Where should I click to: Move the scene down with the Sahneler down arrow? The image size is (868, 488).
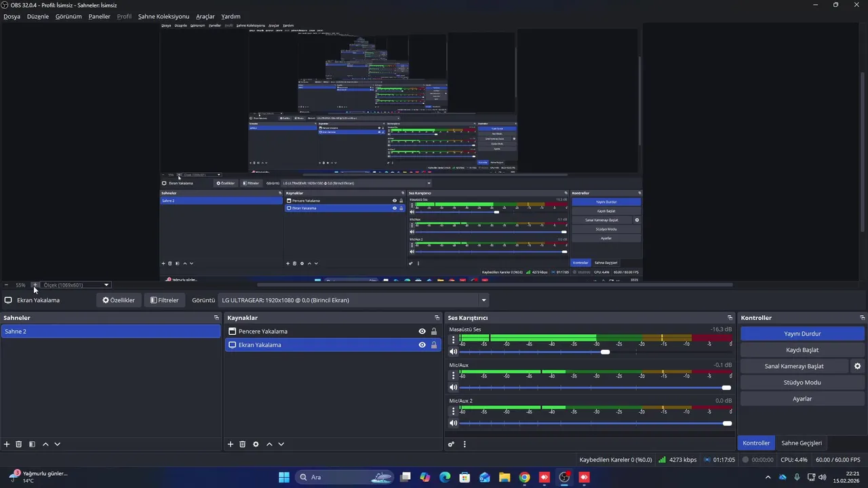pyautogui.click(x=57, y=444)
